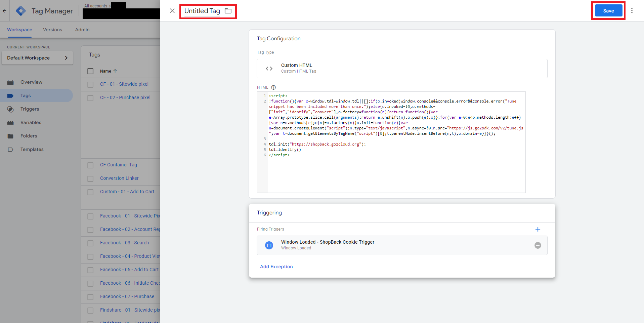Check the CF Container Tag row

90,165
